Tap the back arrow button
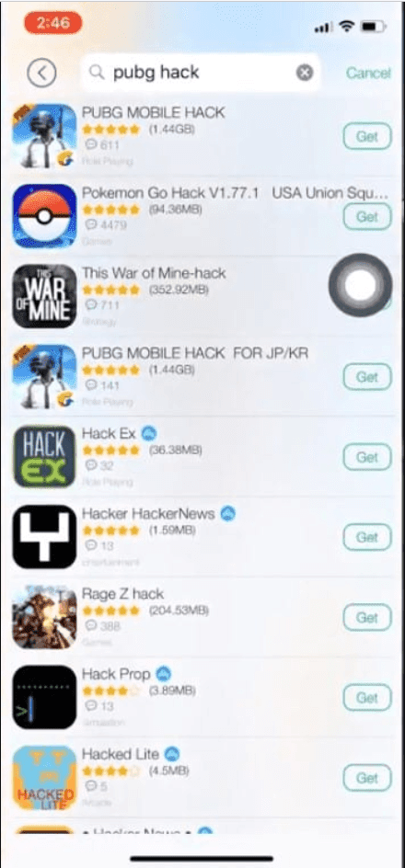Viewport: 405px width, 868px height. [41, 73]
